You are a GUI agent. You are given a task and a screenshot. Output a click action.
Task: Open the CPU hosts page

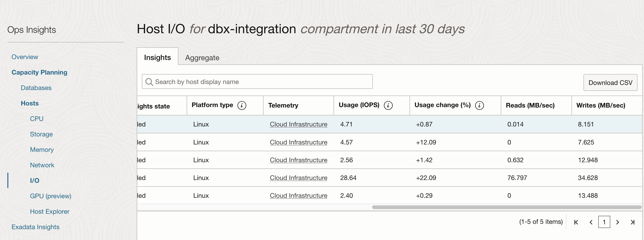coord(36,119)
